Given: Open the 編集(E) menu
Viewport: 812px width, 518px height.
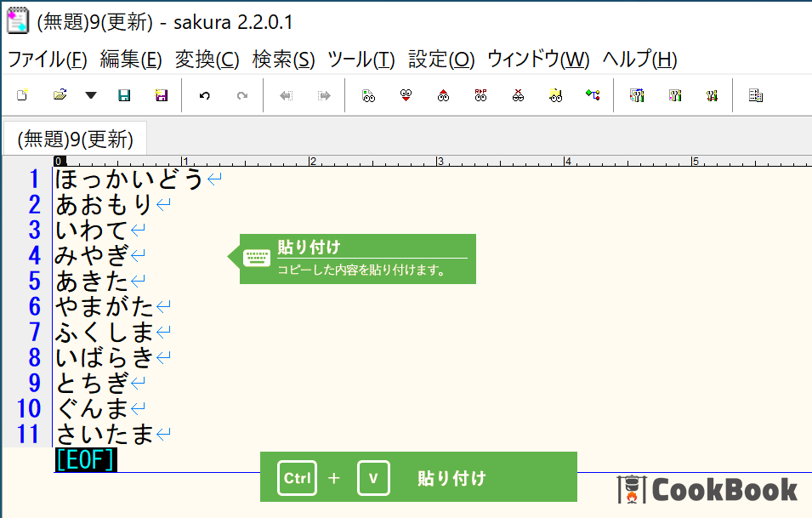Looking at the screenshot, I should tap(130, 59).
